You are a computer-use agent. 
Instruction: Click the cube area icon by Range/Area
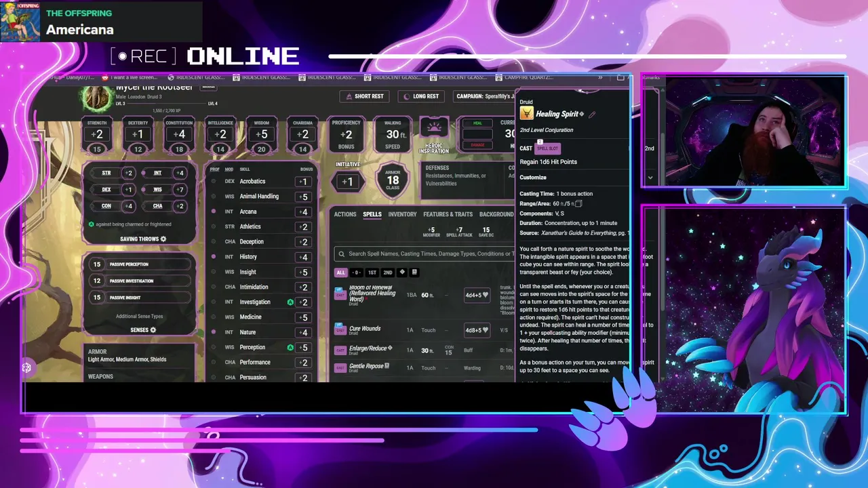coord(578,203)
